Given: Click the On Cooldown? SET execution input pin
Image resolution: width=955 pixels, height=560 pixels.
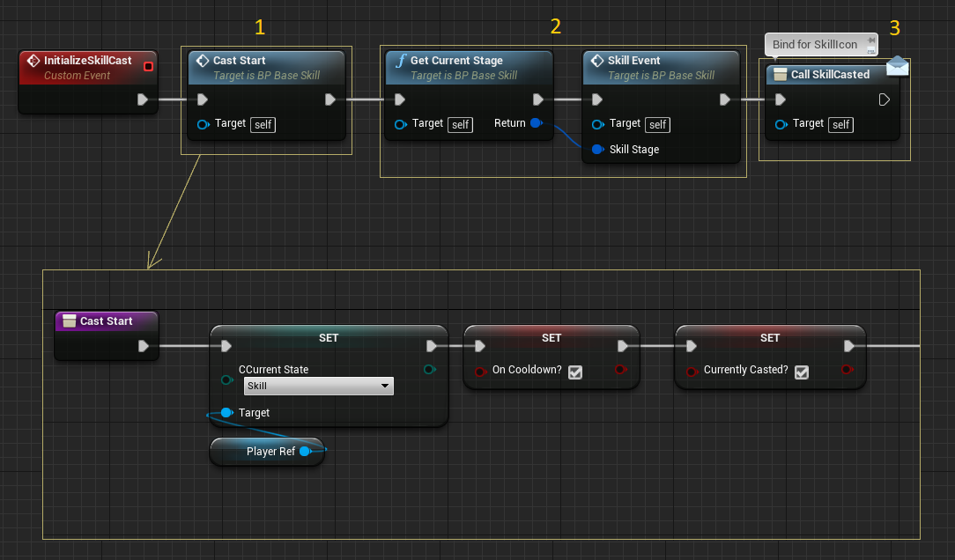Looking at the screenshot, I should click(x=479, y=346).
